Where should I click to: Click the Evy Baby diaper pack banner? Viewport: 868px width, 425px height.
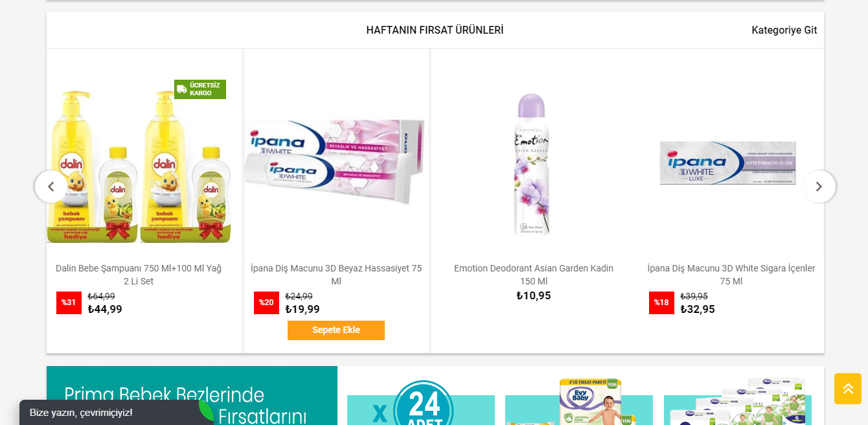(x=579, y=402)
